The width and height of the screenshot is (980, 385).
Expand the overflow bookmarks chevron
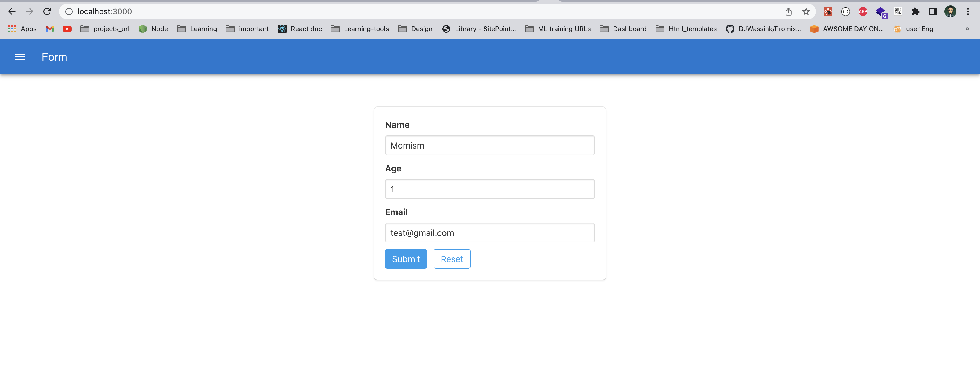967,29
